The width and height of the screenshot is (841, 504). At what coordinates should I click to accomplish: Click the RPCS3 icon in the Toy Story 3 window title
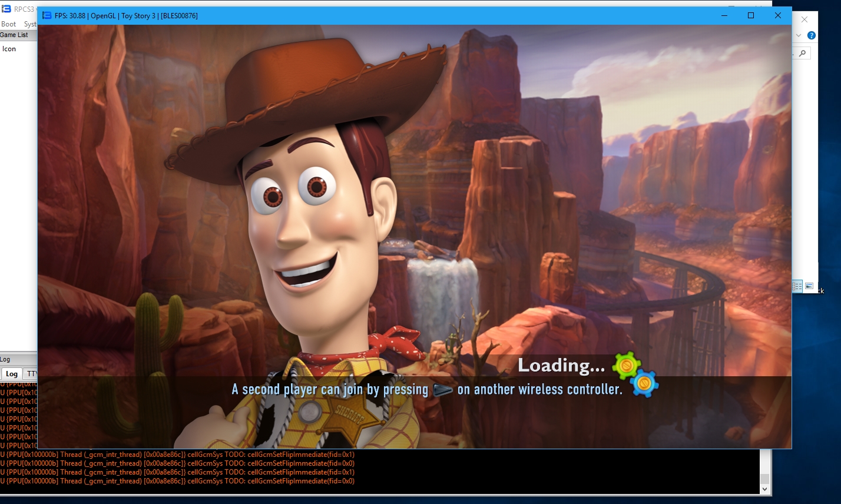coord(47,16)
